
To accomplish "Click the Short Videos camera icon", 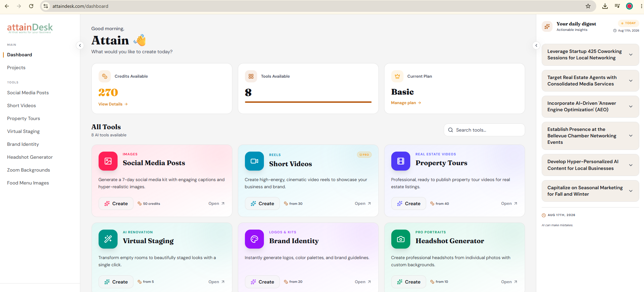I will (254, 161).
